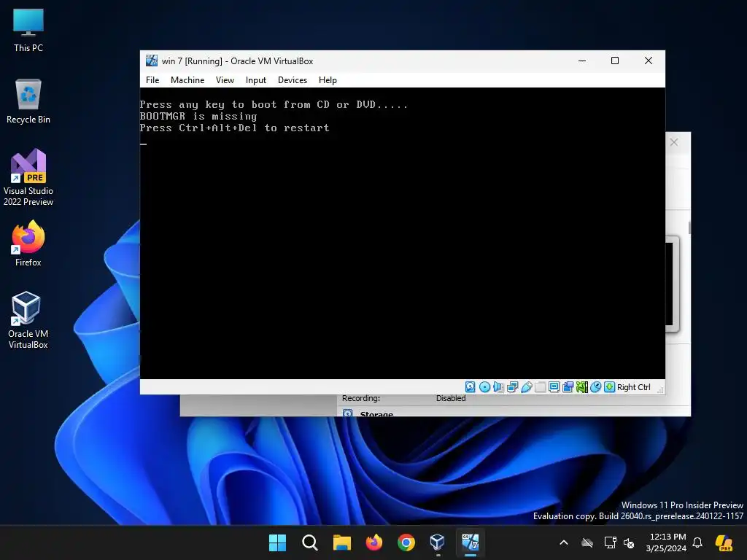The height and width of the screenshot is (560, 747).
Task: Open the USB devices indicator icon
Action: pos(527,387)
